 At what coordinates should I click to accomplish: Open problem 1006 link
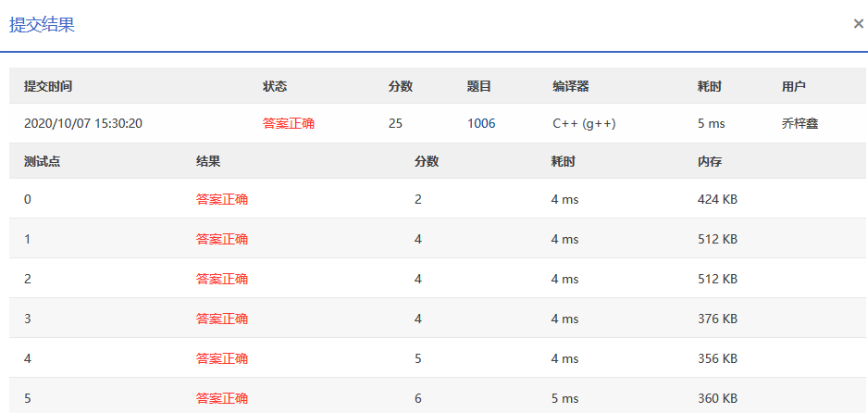pyautogui.click(x=481, y=123)
